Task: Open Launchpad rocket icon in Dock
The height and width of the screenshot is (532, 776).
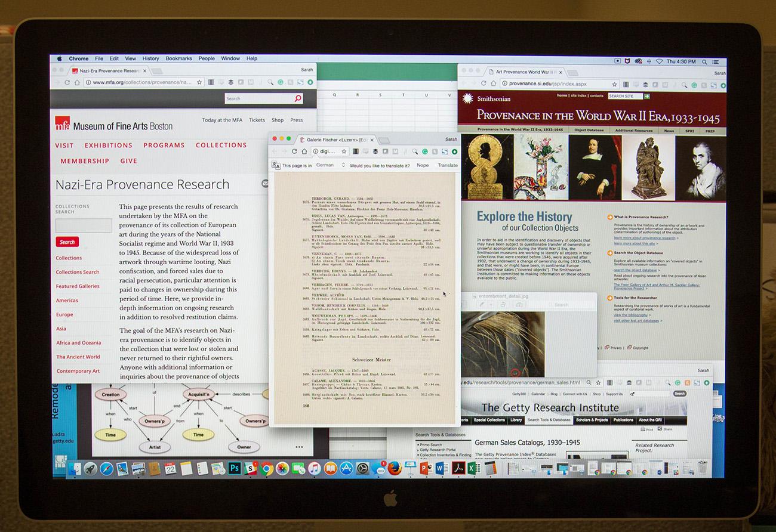Action: 91,469
